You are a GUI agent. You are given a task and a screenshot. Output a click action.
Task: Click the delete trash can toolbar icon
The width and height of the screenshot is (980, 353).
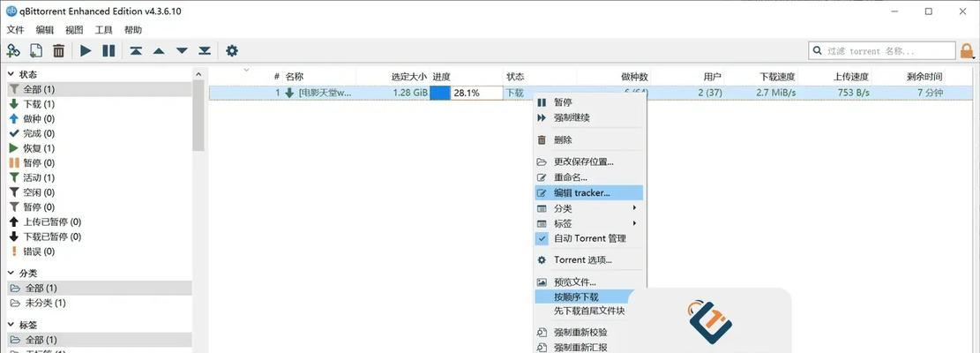tap(59, 50)
